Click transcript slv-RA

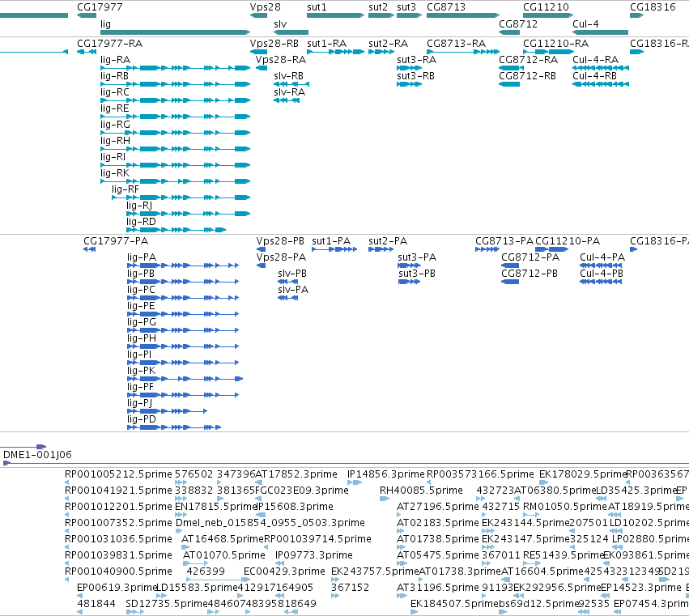pos(287,100)
